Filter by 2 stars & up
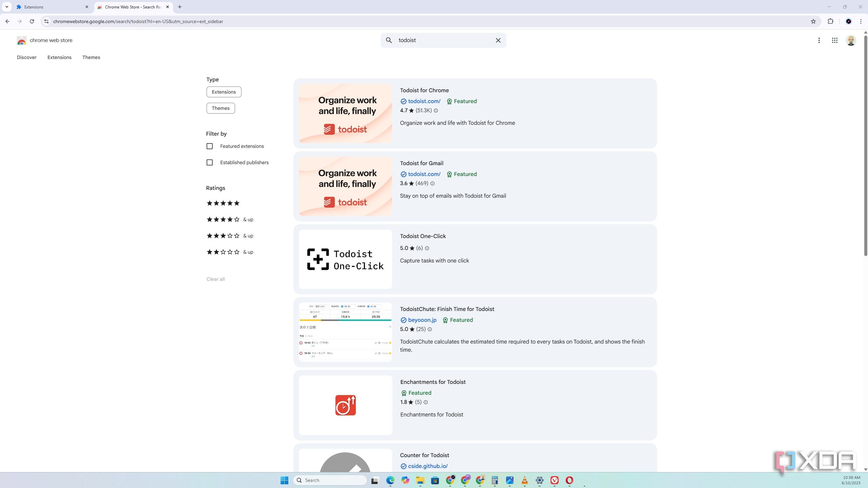 coord(230,252)
